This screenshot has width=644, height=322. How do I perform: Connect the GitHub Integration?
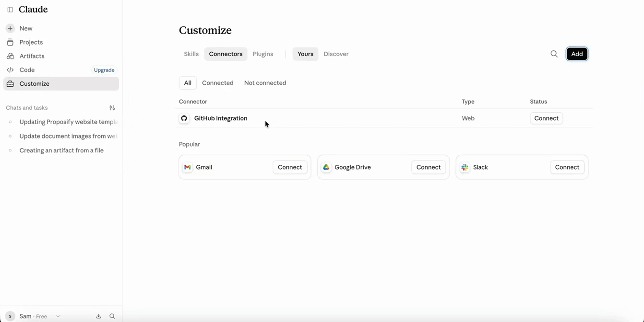pyautogui.click(x=547, y=118)
